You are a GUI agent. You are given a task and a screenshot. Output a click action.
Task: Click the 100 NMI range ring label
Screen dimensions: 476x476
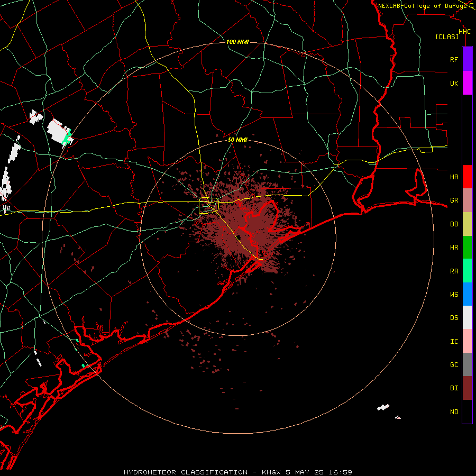[x=237, y=42]
